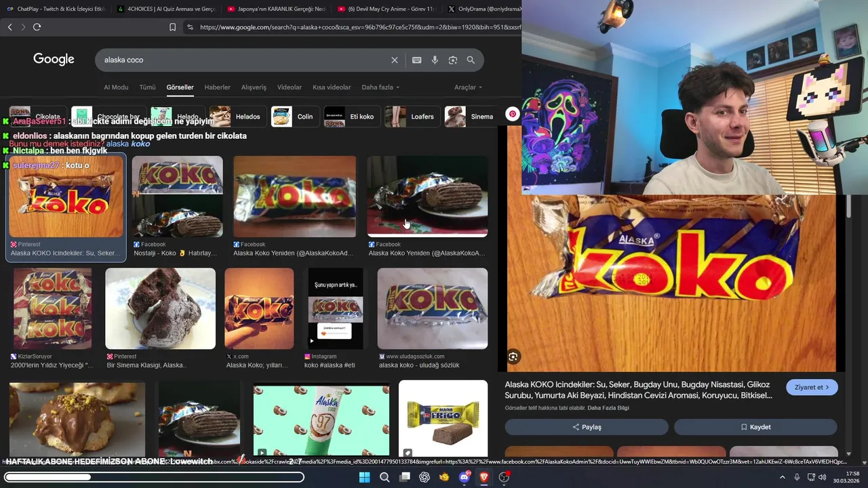Open OBS Studio from taskbar

click(x=504, y=477)
